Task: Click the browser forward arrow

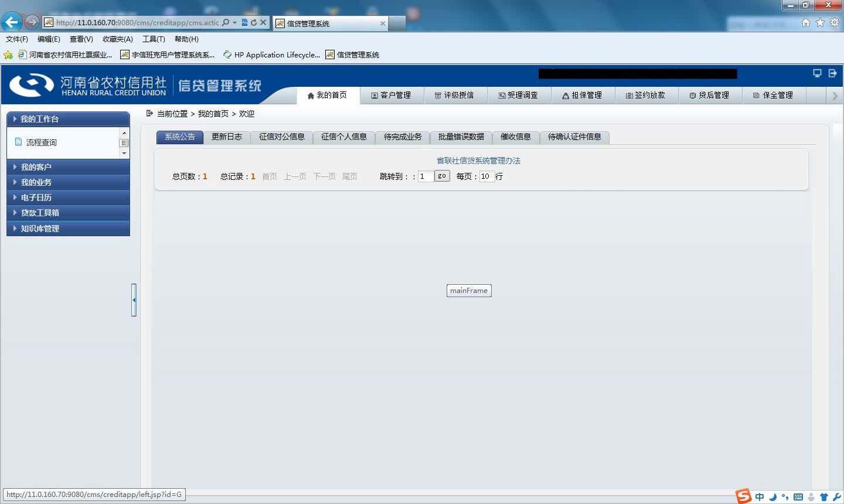Action: click(32, 22)
